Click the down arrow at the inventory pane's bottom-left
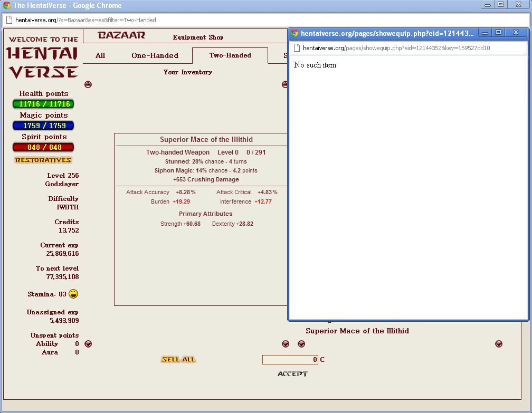Screen dimensions: 532x413 (88, 344)
